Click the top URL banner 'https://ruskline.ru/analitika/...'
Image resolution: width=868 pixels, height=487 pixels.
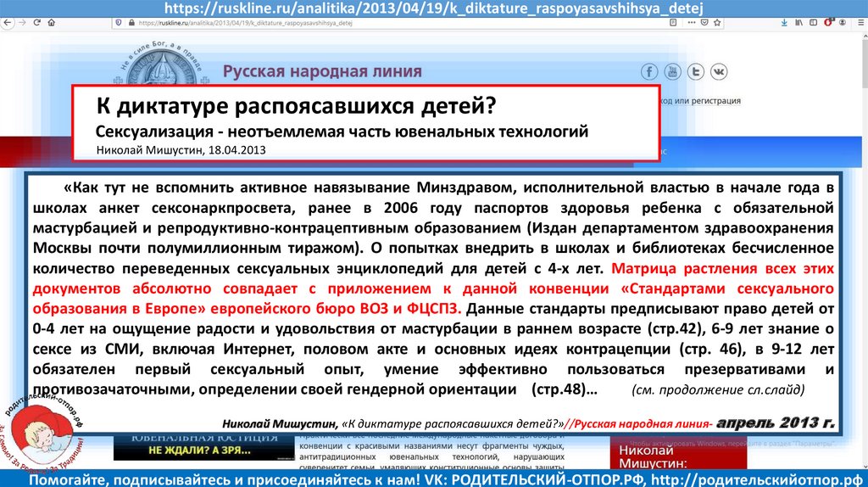[x=434, y=8]
